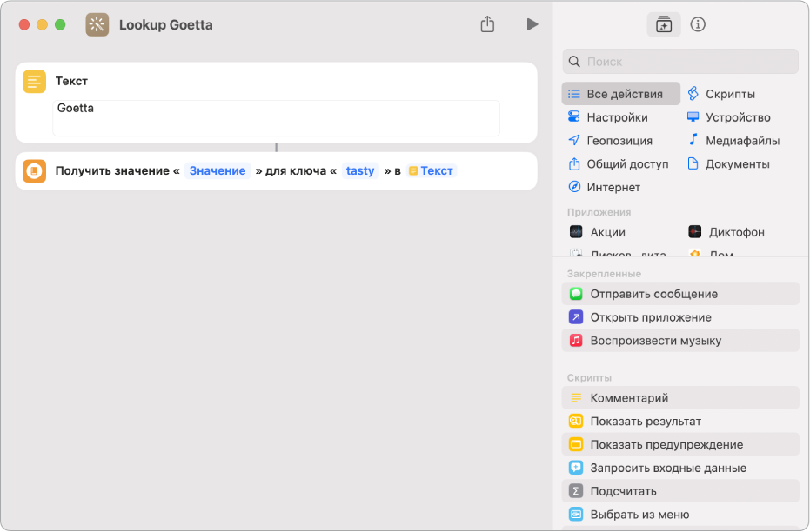Click the Текст action title
810x532 pixels.
point(71,81)
